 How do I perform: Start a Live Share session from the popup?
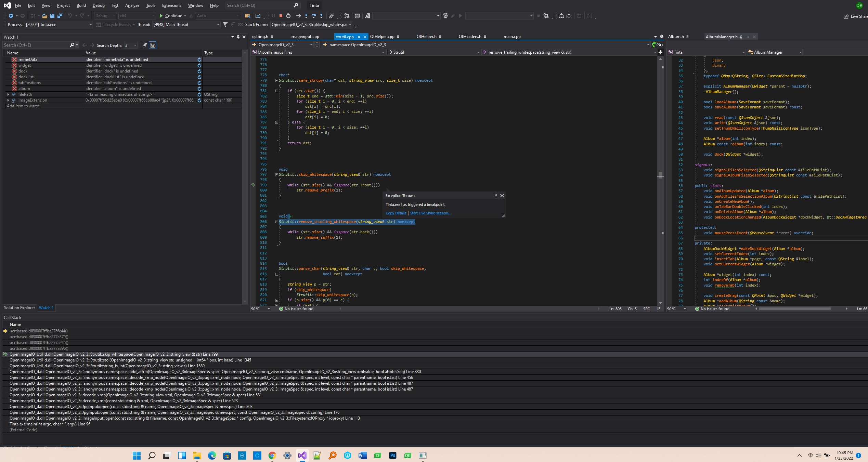tap(430, 213)
